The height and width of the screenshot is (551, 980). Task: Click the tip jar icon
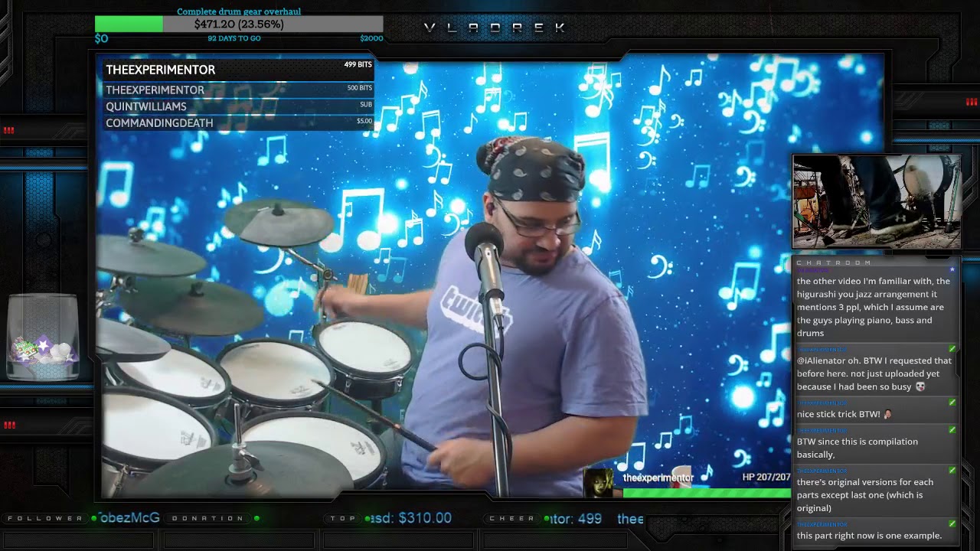(43, 338)
